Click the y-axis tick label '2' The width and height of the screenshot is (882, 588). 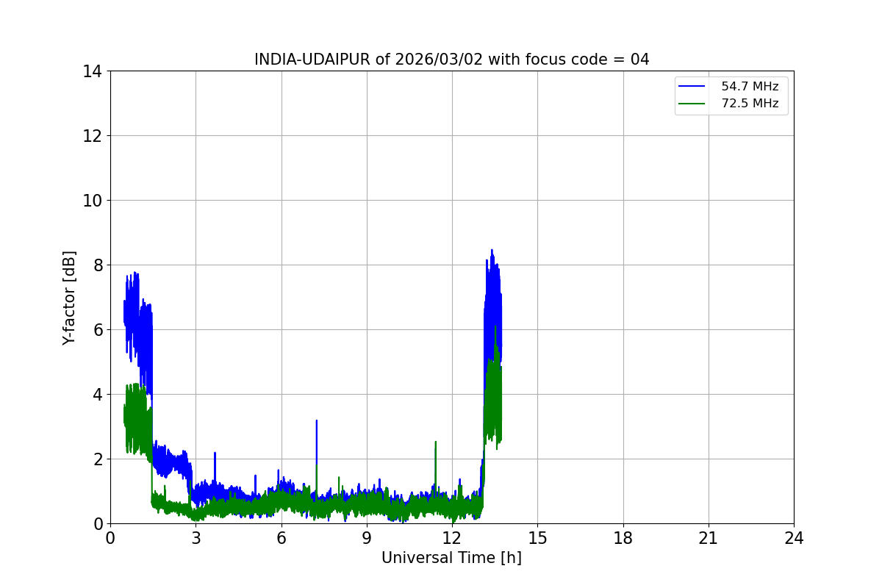[x=98, y=459]
